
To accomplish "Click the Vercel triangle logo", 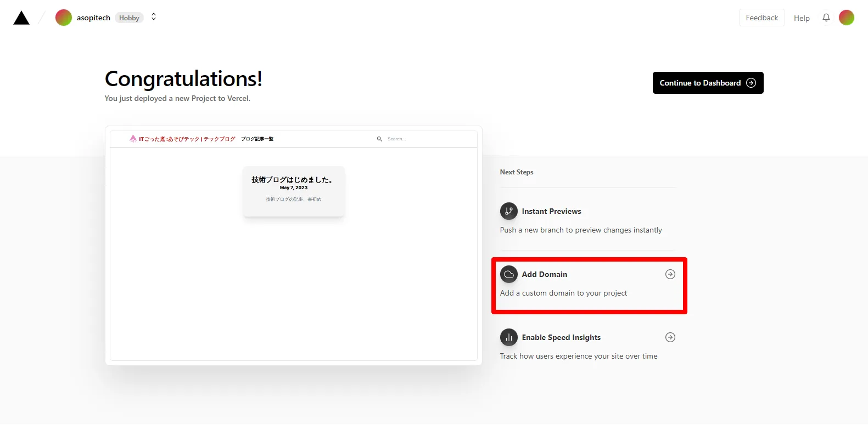I will click(x=21, y=18).
